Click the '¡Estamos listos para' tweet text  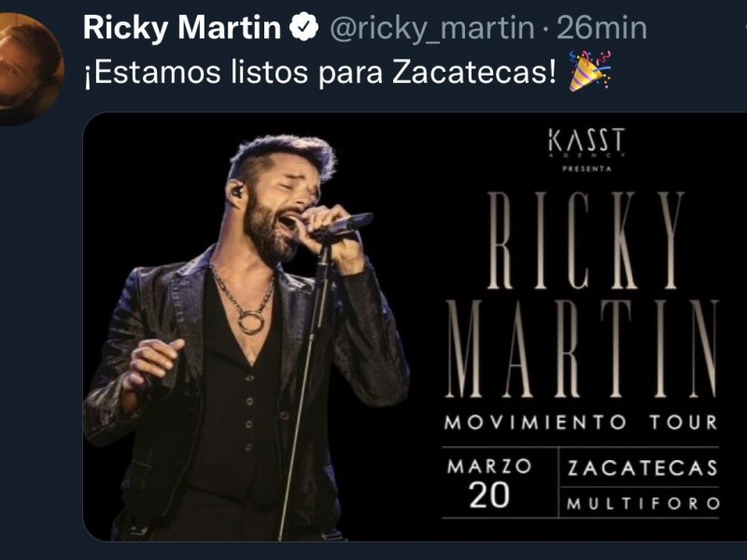(234, 74)
